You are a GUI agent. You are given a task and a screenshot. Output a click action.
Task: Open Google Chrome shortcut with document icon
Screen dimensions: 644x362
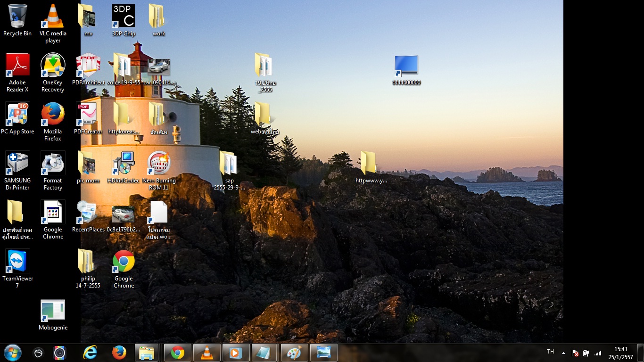click(x=53, y=219)
